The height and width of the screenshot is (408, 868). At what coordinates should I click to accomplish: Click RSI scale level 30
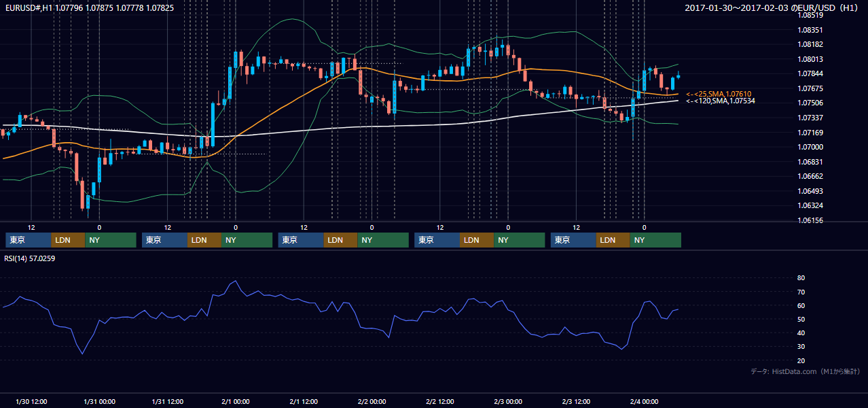[801, 347]
